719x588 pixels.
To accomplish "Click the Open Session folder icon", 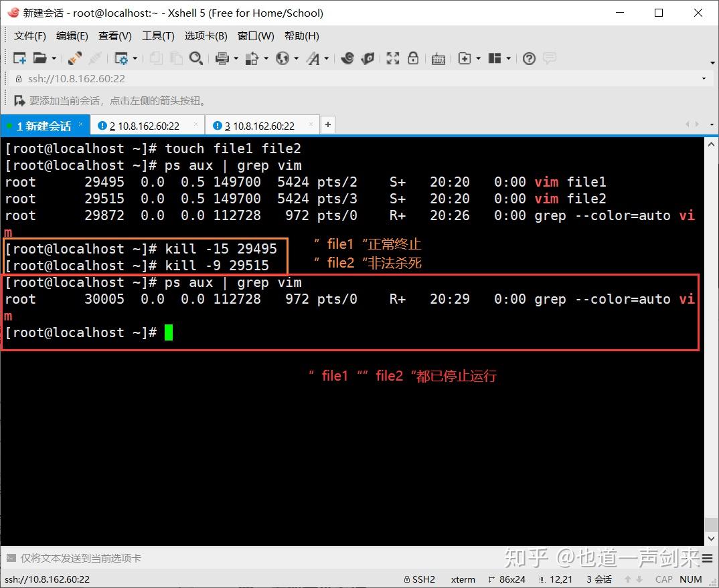I will click(x=40, y=58).
